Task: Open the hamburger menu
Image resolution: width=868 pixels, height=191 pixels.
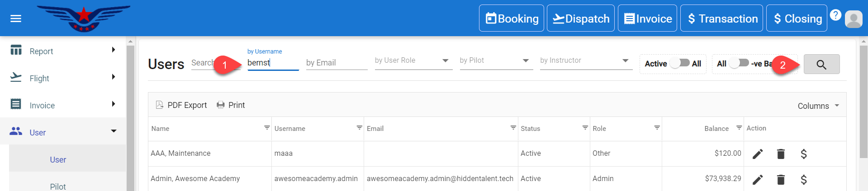Action: 16,19
